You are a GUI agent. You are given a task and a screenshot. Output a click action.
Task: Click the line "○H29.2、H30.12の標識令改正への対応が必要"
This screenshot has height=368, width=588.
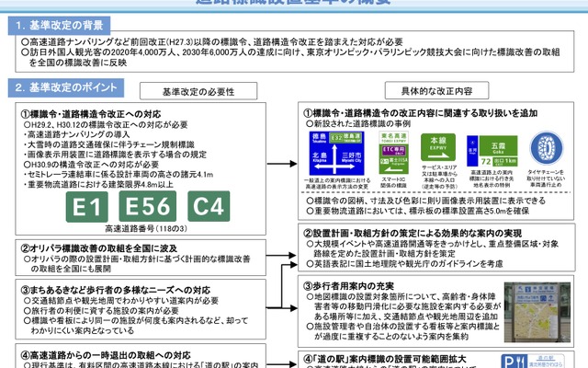[x=106, y=125]
